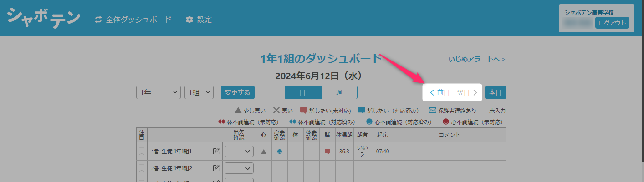Click the 悪い X legend icon
644x182 pixels.
(276, 110)
